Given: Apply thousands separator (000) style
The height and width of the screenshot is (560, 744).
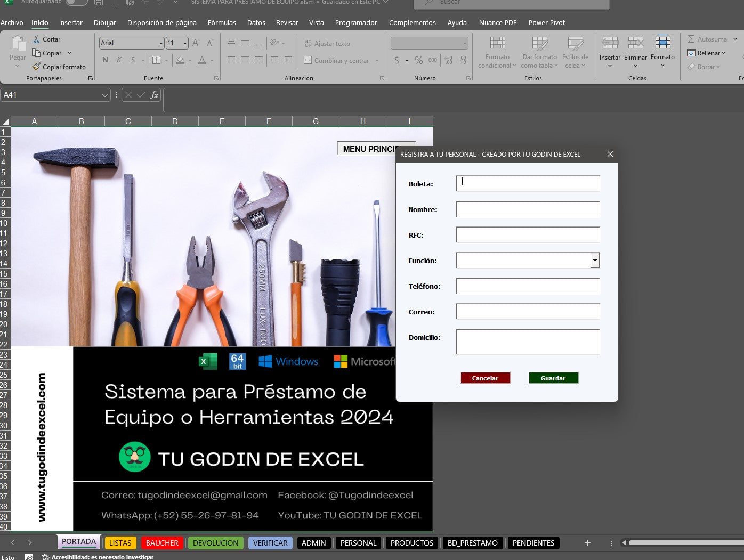Looking at the screenshot, I should pos(433,60).
